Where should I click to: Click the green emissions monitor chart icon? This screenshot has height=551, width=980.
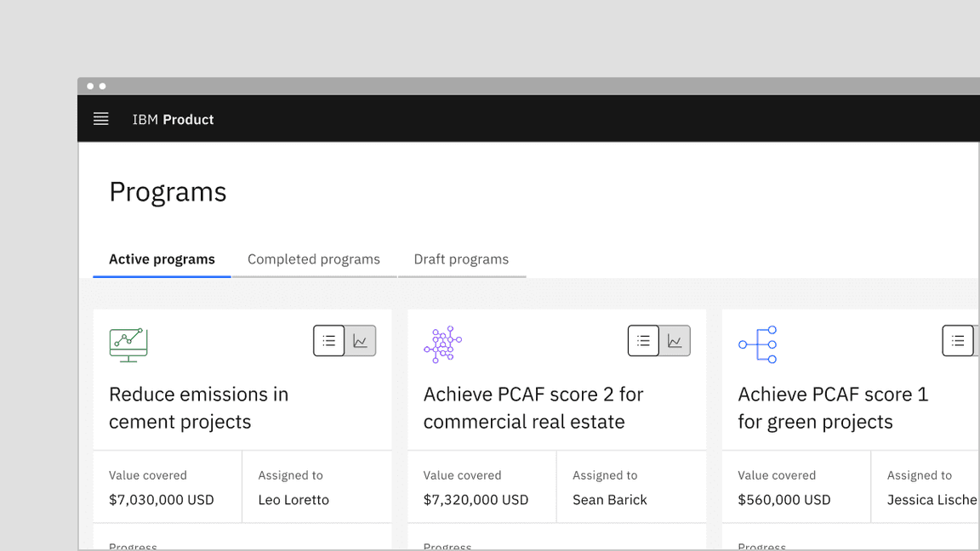128,344
